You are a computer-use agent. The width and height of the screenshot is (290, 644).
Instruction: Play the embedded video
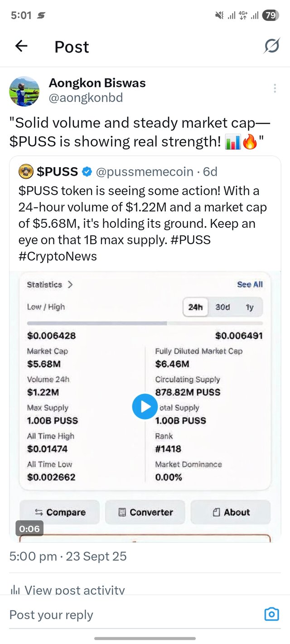tap(145, 406)
